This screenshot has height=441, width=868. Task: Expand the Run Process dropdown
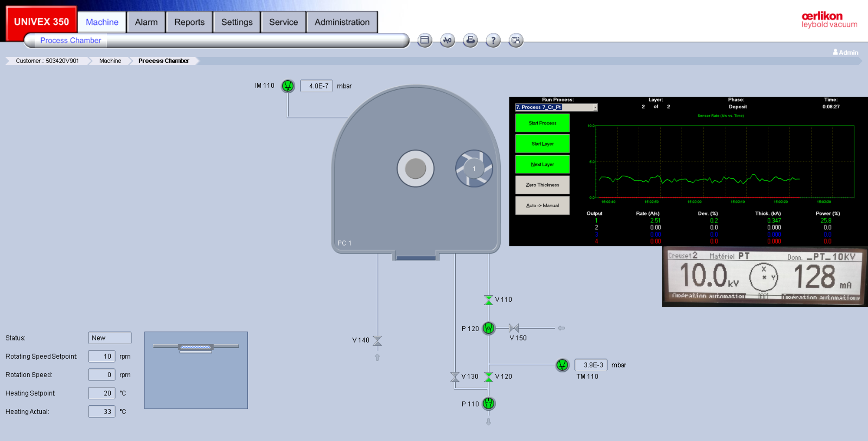point(595,107)
